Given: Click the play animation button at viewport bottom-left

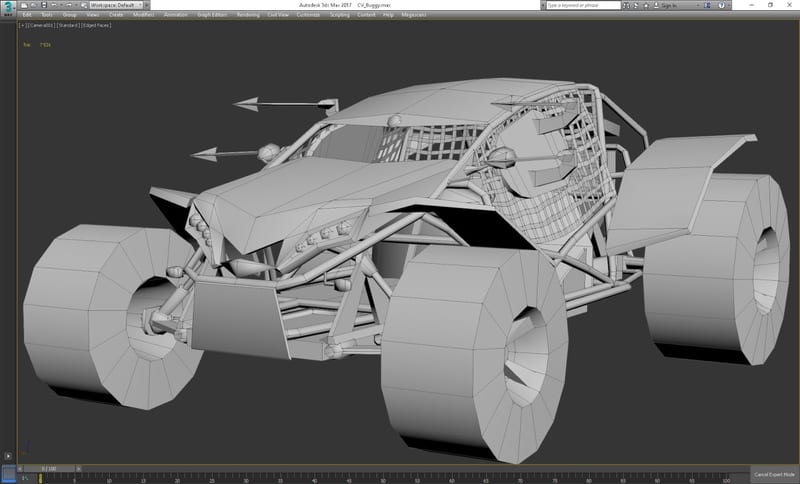Looking at the screenshot, I should (8, 456).
